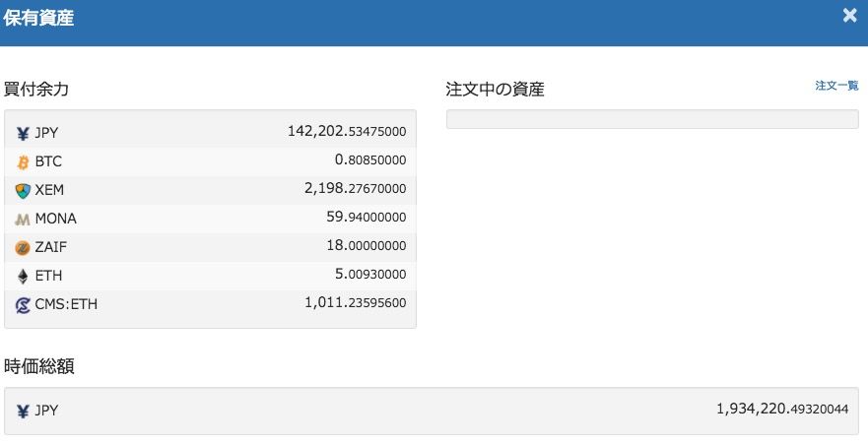Click the 買付余力 heading
This screenshot has height=444, width=868.
pos(36,89)
